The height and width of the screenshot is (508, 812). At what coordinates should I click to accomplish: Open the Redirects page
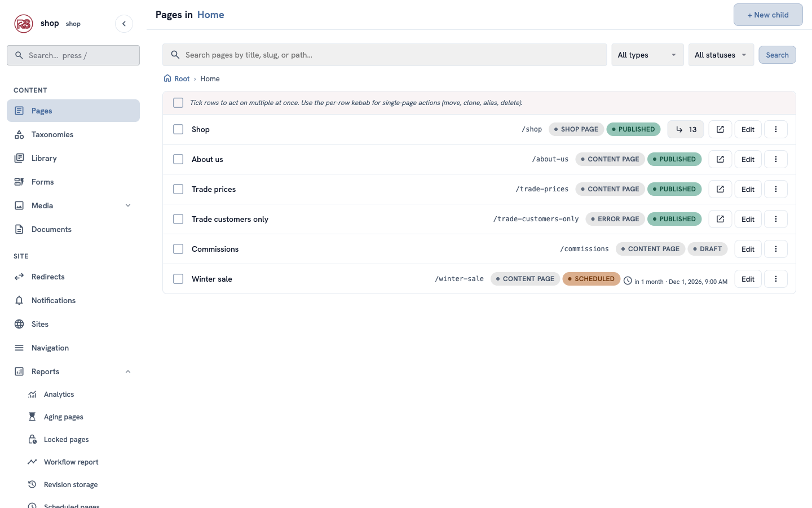(x=73, y=277)
